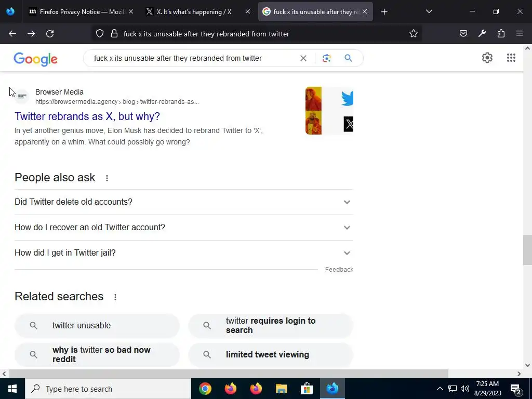Launch Chrome from the taskbar
Screen dimensions: 532x399
pos(205,389)
